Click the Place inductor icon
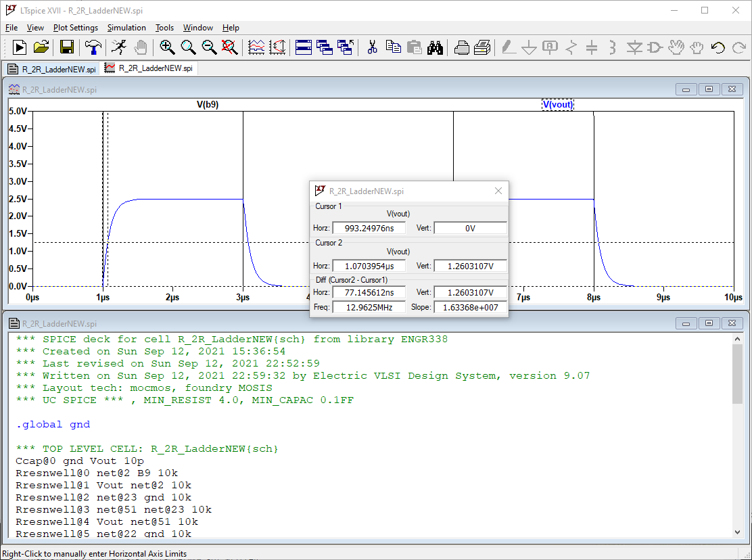The width and height of the screenshot is (752, 560). pos(613,47)
